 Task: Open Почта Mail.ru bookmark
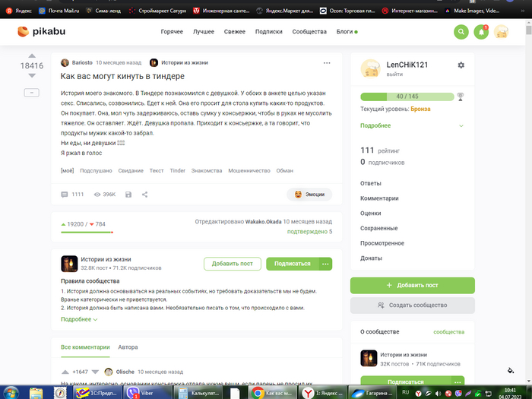[59, 11]
